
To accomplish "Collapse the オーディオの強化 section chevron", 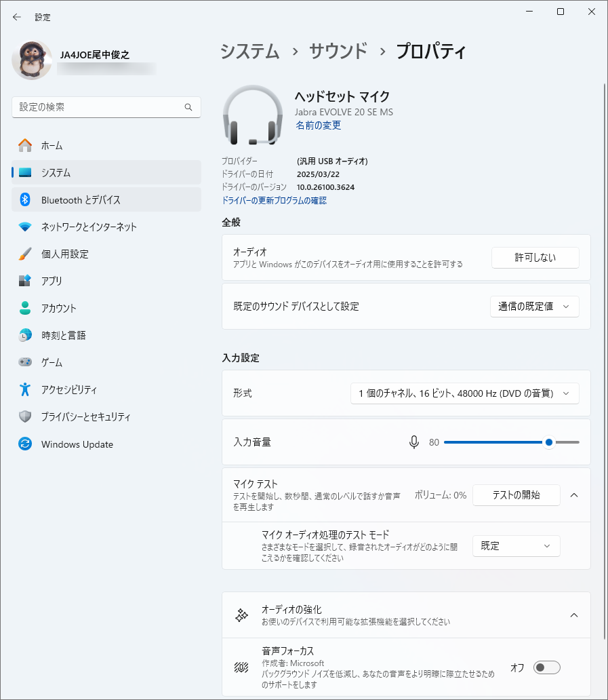I will coord(574,615).
